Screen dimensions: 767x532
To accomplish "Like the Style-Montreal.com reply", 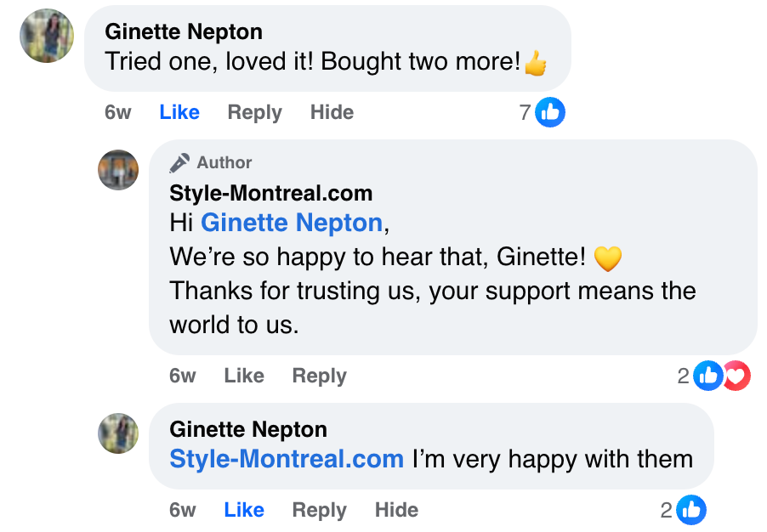I will tap(244, 376).
